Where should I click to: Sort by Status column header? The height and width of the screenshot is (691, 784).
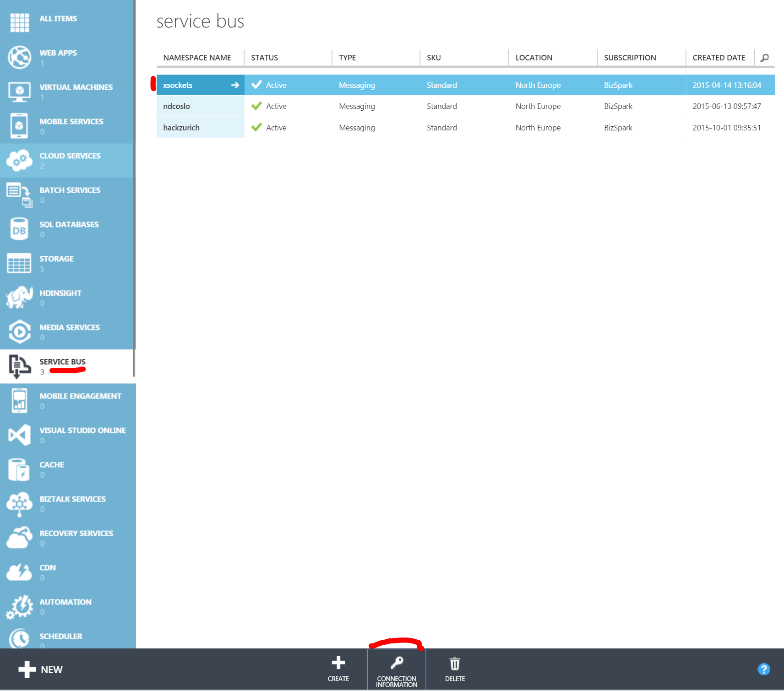[264, 58]
